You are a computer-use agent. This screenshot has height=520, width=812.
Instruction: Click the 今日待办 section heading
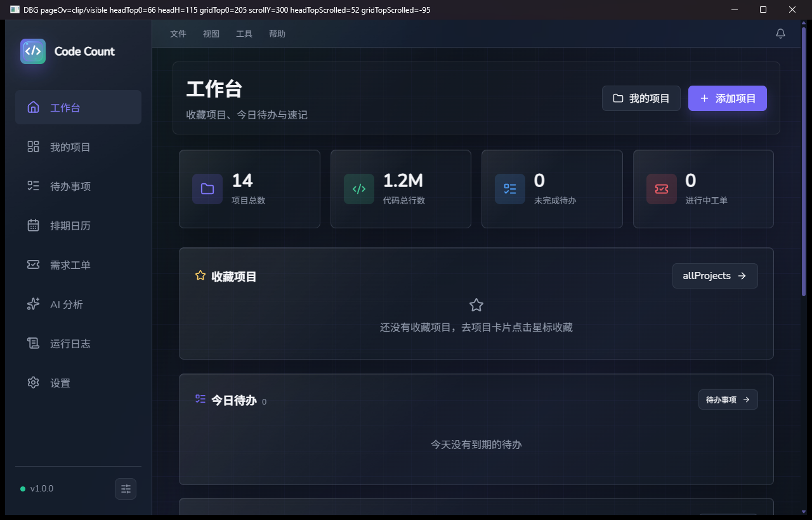pyautogui.click(x=234, y=400)
